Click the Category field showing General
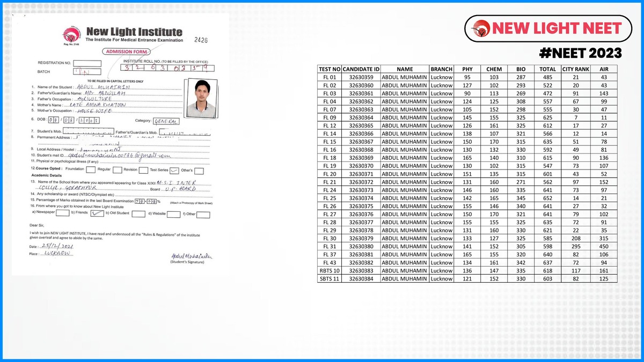644x362 pixels. point(165,121)
